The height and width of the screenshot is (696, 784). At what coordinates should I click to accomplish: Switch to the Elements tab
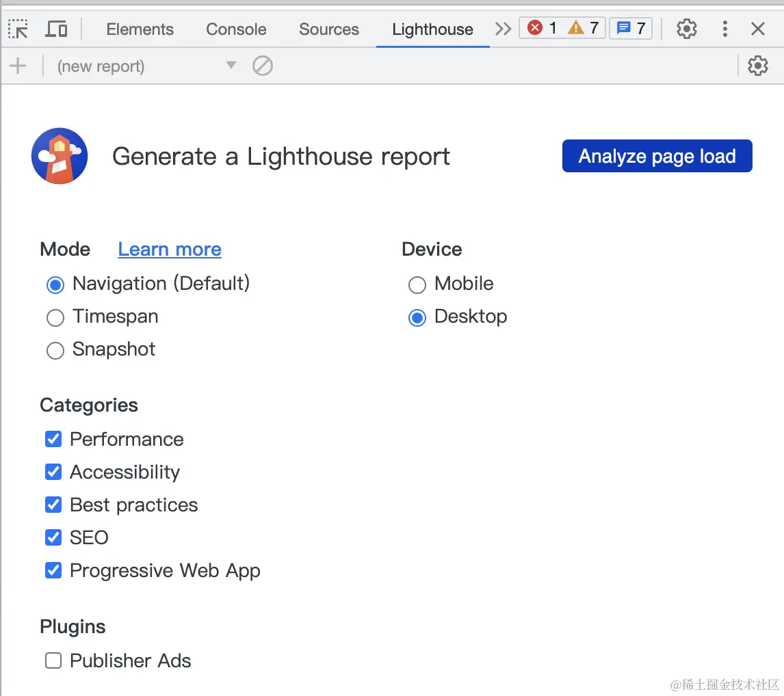[x=140, y=29]
